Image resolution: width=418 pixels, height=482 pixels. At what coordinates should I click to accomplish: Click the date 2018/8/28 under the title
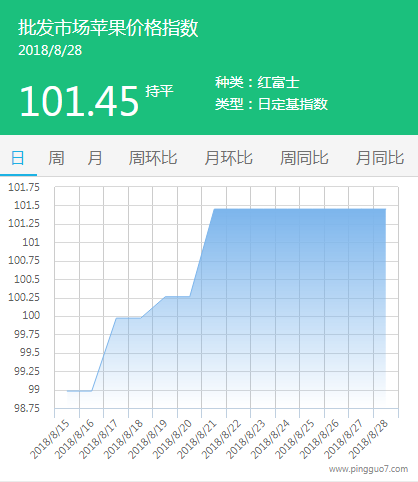click(x=50, y=50)
